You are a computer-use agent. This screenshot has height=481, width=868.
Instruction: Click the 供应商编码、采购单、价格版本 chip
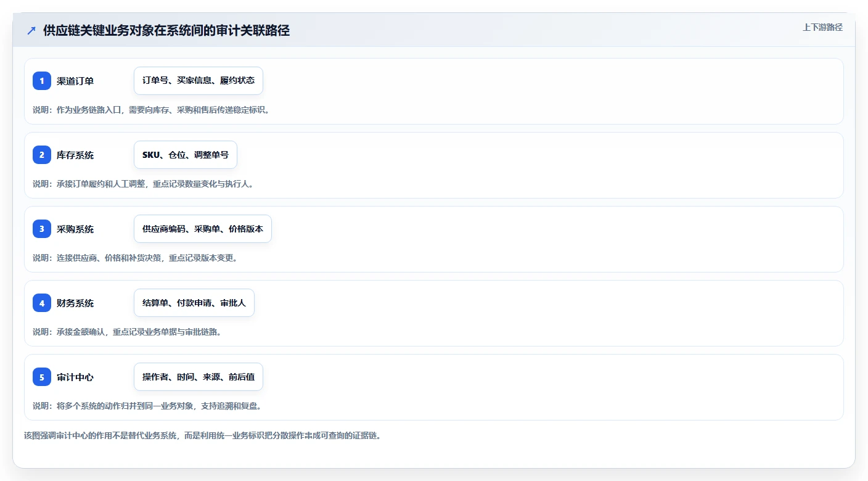203,229
